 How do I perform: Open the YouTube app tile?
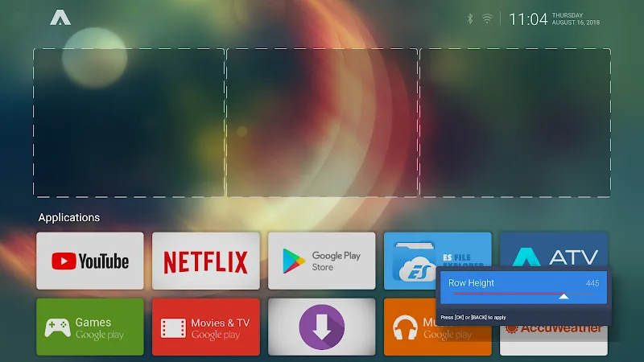(x=90, y=261)
